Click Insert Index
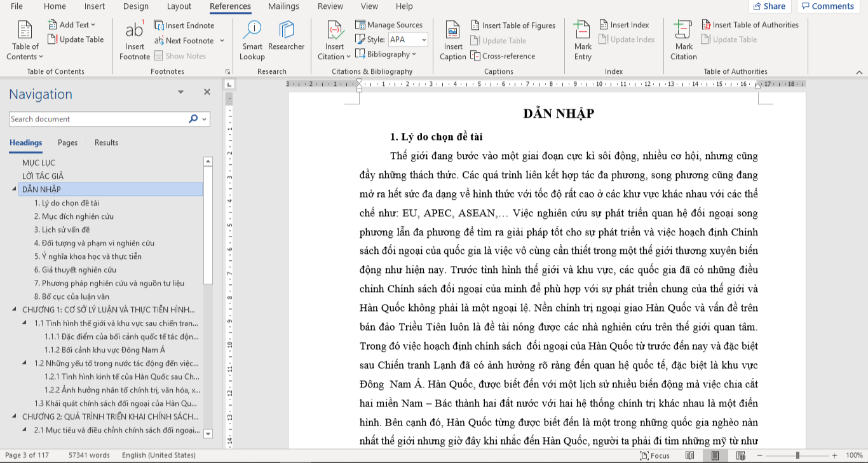Image resolution: width=868 pixels, height=463 pixels. (x=624, y=25)
